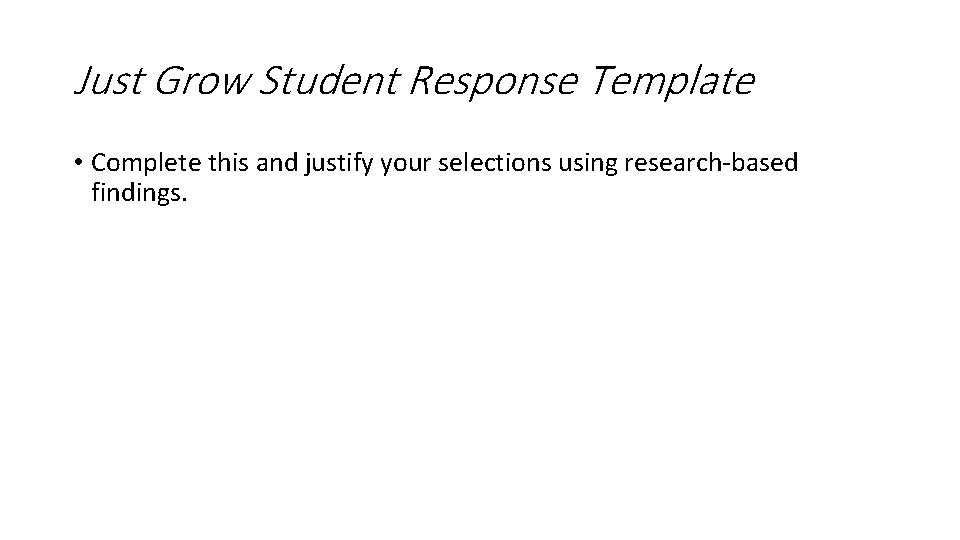Click the letter "J" starting the title
Screen dimensions: 960x540
coord(82,81)
